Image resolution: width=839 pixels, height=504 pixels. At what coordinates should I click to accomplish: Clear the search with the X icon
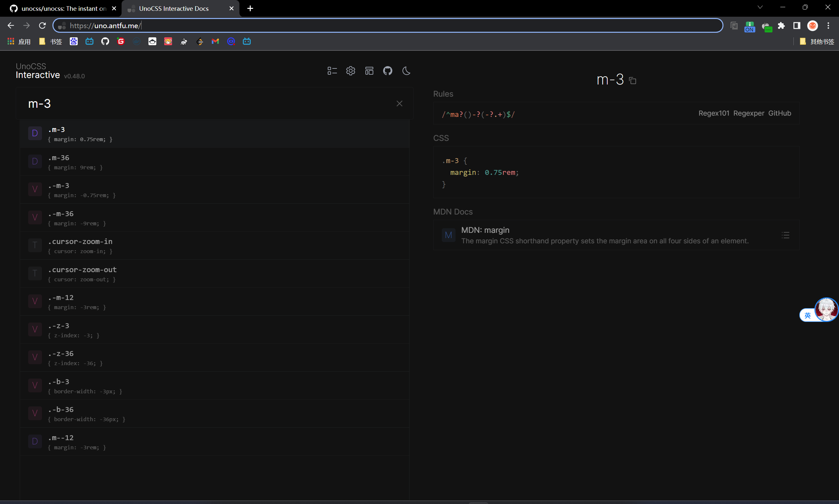399,103
